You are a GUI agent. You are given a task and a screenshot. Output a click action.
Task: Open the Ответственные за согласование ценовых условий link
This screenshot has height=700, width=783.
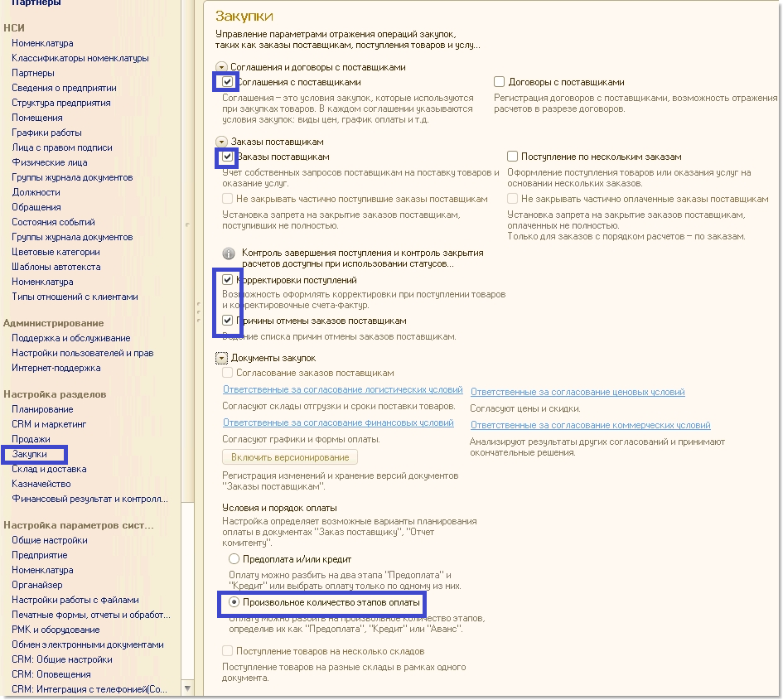(578, 392)
